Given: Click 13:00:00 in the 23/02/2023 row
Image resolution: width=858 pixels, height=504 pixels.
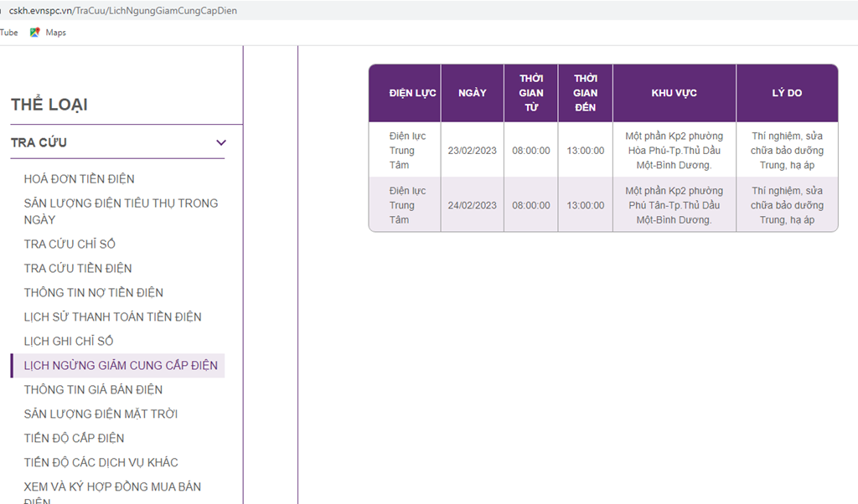Looking at the screenshot, I should (586, 151).
